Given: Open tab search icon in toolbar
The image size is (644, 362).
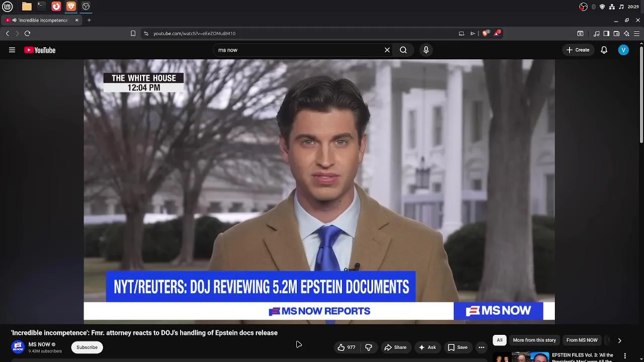Looking at the screenshot, I should click(580, 33).
